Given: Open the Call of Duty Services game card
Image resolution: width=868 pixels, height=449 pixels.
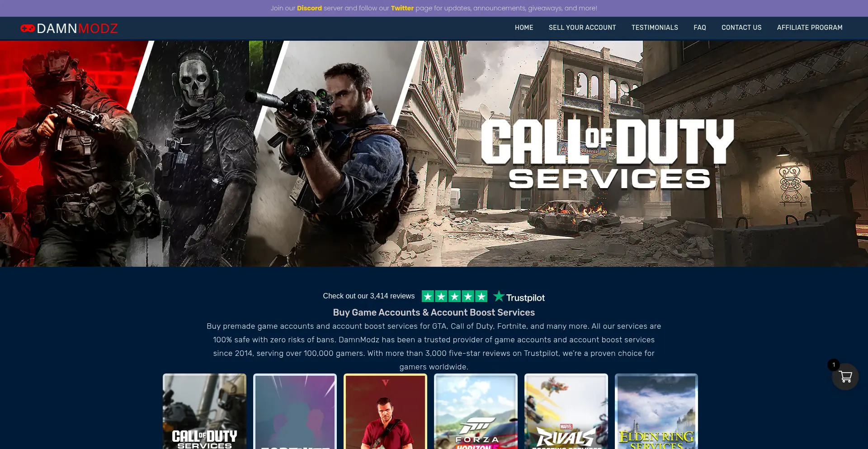Looking at the screenshot, I should [204, 411].
